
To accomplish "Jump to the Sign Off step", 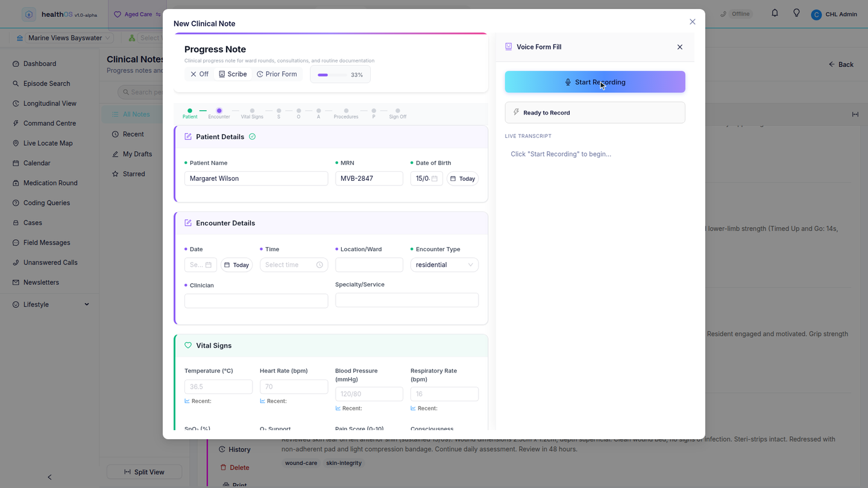I will (398, 113).
